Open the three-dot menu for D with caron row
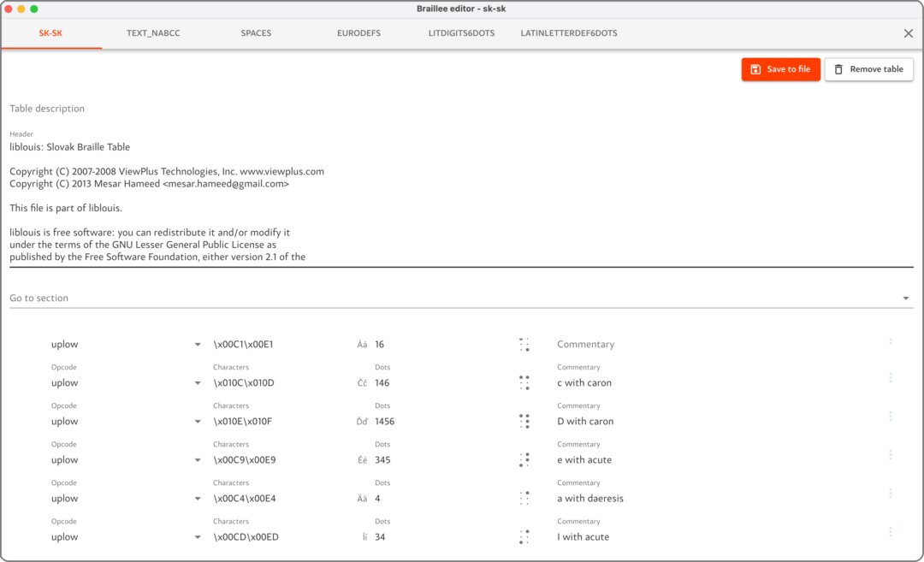 point(891,417)
